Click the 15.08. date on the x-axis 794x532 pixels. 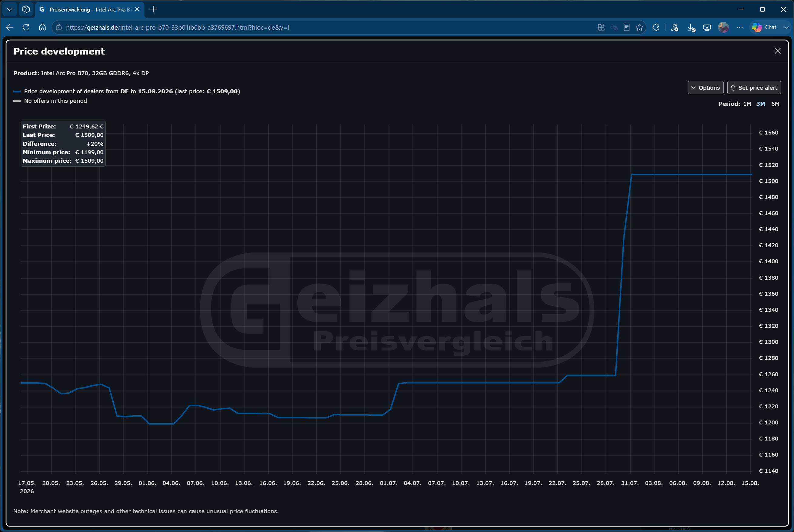(750, 483)
